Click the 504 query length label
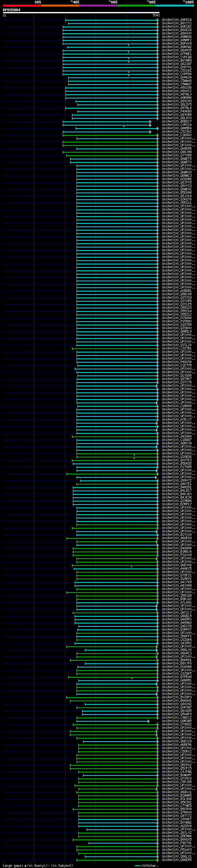This screenshot has height=868, width=197. [155, 15]
